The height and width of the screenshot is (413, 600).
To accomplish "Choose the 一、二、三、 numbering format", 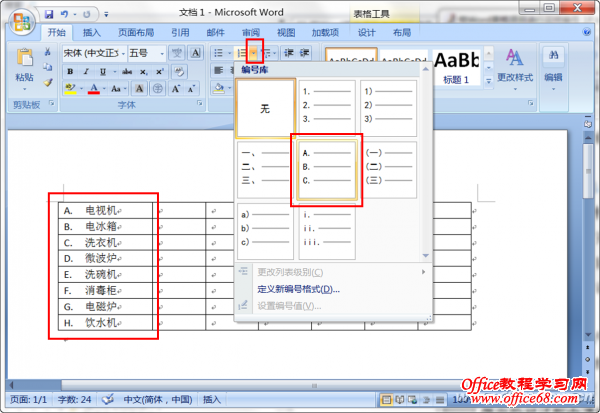I will click(265, 169).
